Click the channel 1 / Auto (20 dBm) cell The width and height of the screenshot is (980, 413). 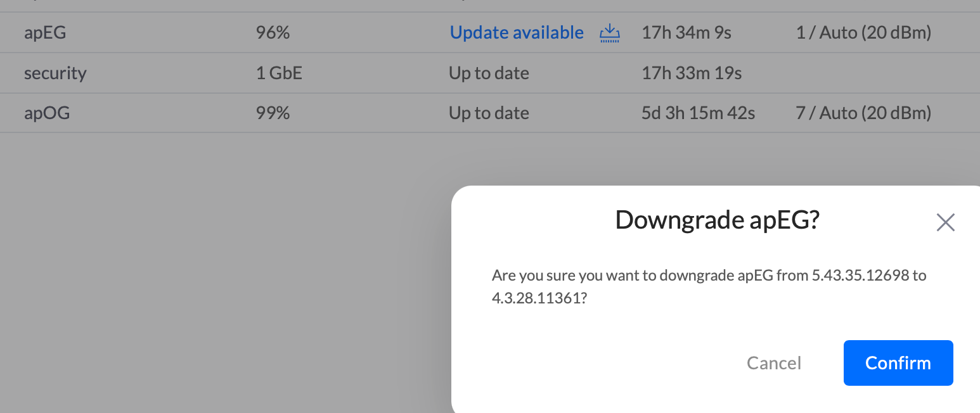863,32
